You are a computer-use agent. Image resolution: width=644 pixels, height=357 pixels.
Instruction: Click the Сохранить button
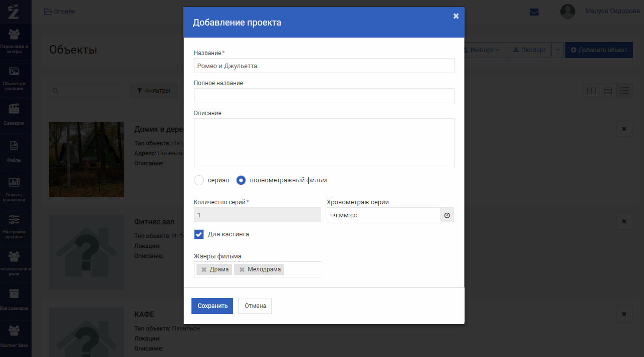[212, 306]
